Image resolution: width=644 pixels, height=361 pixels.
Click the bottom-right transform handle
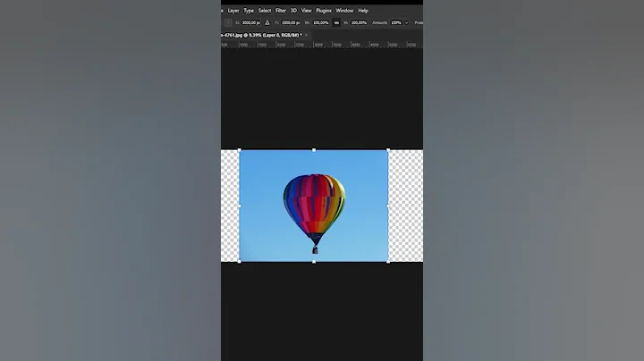[x=388, y=262]
